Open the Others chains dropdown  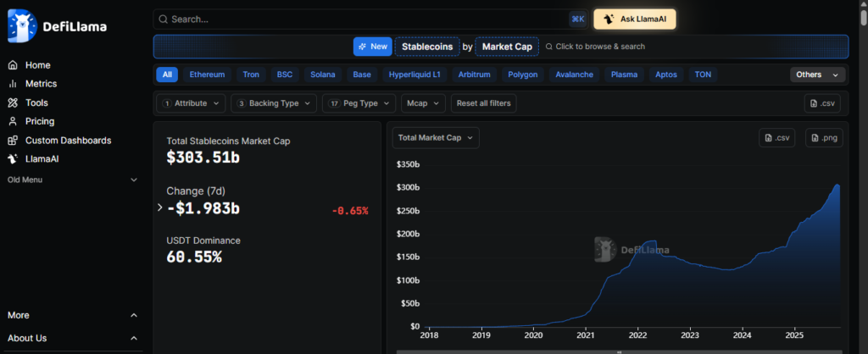click(x=817, y=75)
